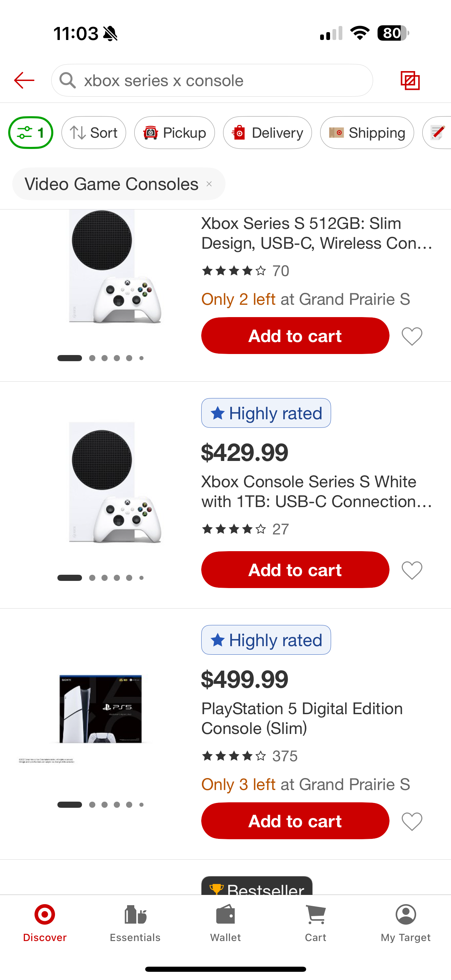Add Xbox Series S 512GB to cart
Screen dimensions: 451x980
[x=295, y=336]
